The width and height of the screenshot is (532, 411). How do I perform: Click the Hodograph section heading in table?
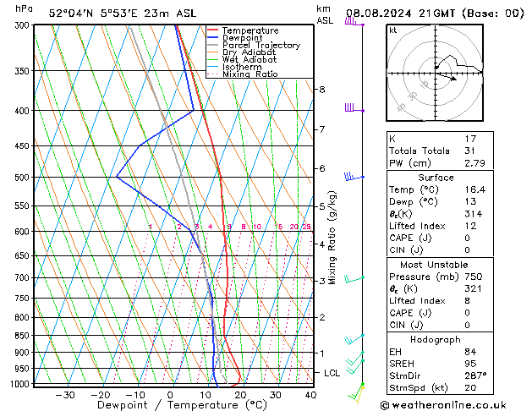coord(436,340)
